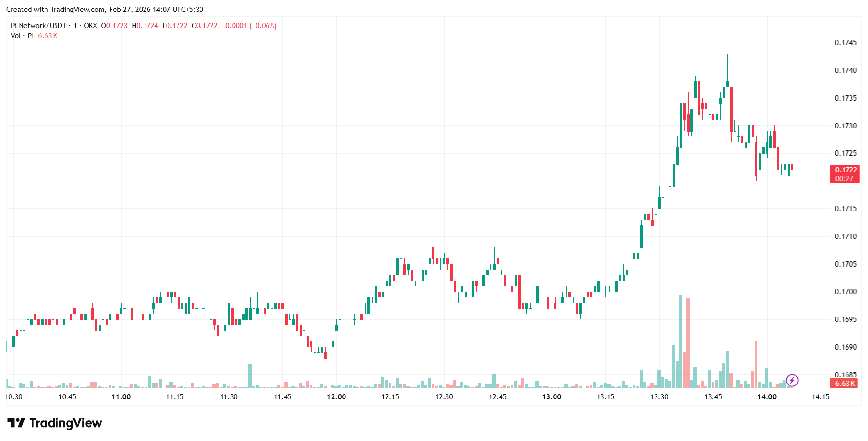Select the 14:00 time axis label
Screen dimensions: 868x441
tap(767, 397)
